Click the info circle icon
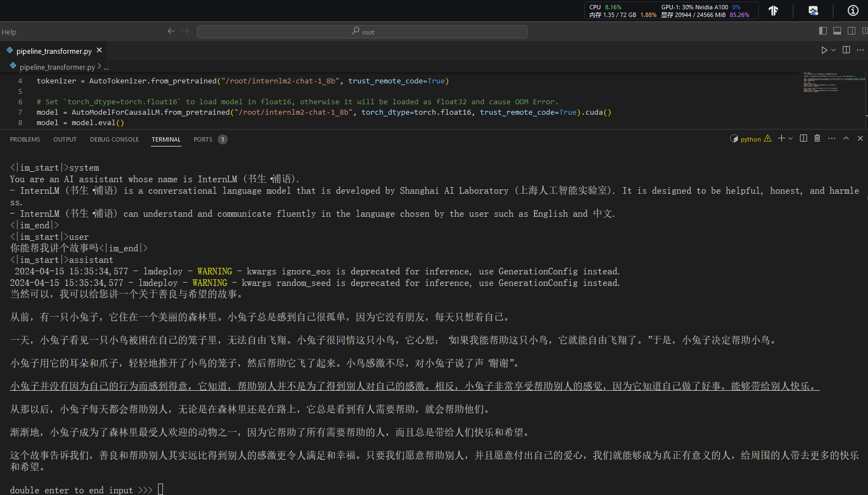Image resolution: width=868 pixels, height=495 pixels. click(853, 10)
